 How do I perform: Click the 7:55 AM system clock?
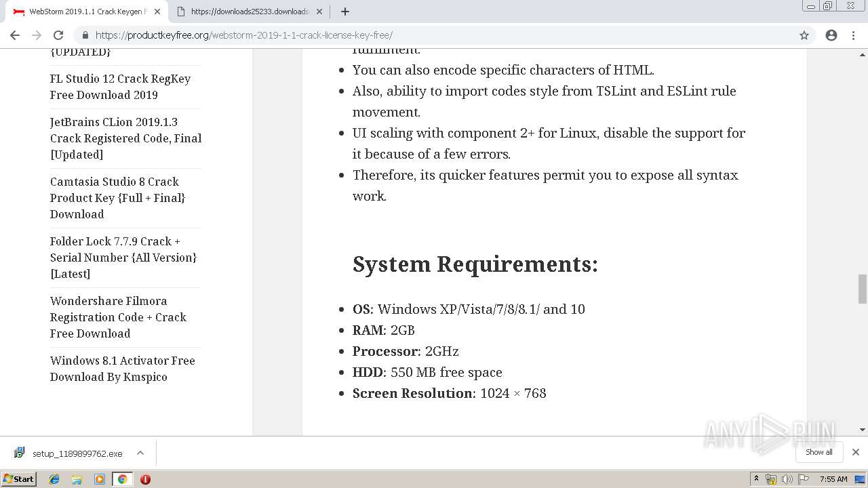click(x=833, y=479)
